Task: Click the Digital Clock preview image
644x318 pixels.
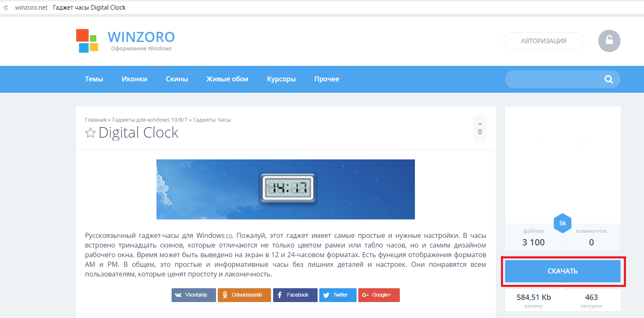Action: (x=285, y=189)
